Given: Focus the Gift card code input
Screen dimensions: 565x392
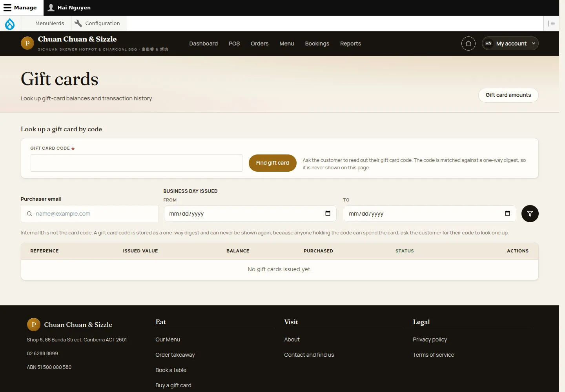Looking at the screenshot, I should click(x=137, y=163).
